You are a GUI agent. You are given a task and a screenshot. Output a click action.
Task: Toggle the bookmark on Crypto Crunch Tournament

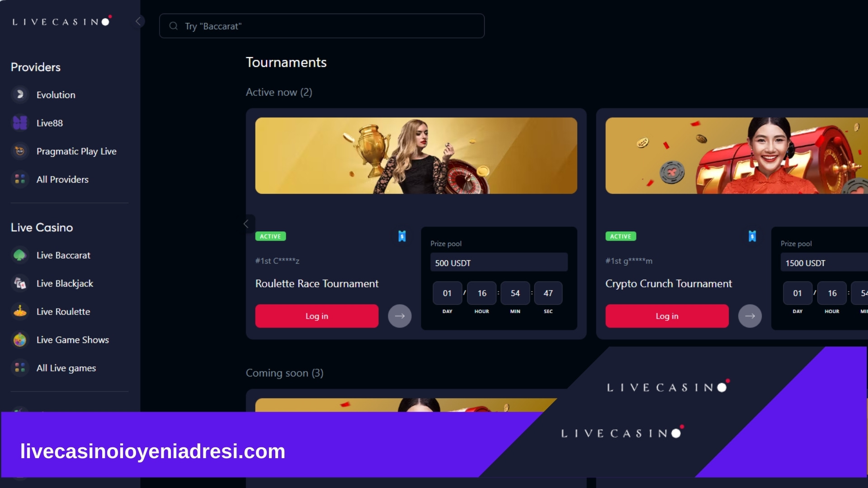752,236
